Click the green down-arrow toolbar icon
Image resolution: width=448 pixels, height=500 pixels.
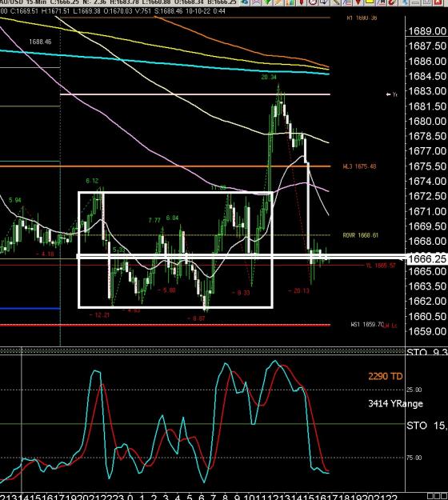pyautogui.click(x=268, y=2)
